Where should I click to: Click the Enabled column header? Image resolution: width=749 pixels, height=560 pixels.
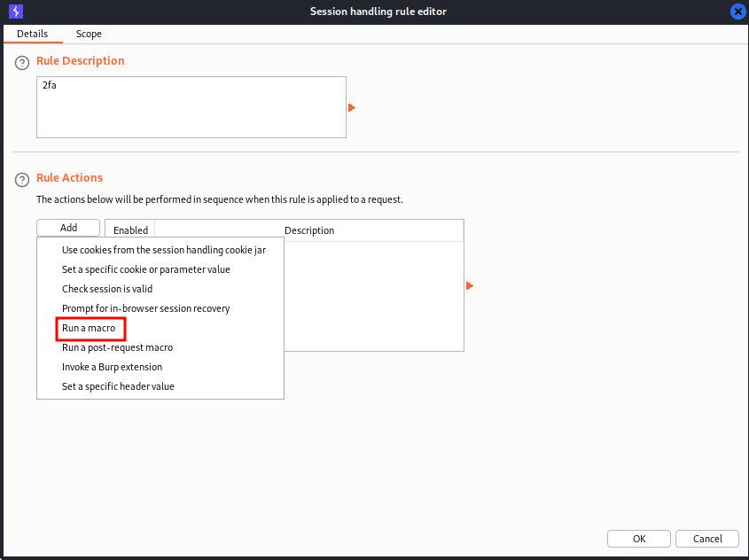point(130,230)
